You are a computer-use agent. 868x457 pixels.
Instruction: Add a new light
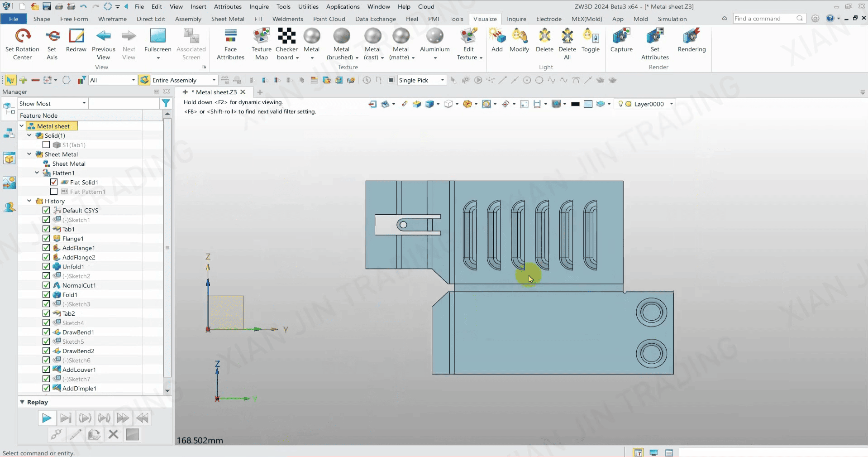(497, 36)
